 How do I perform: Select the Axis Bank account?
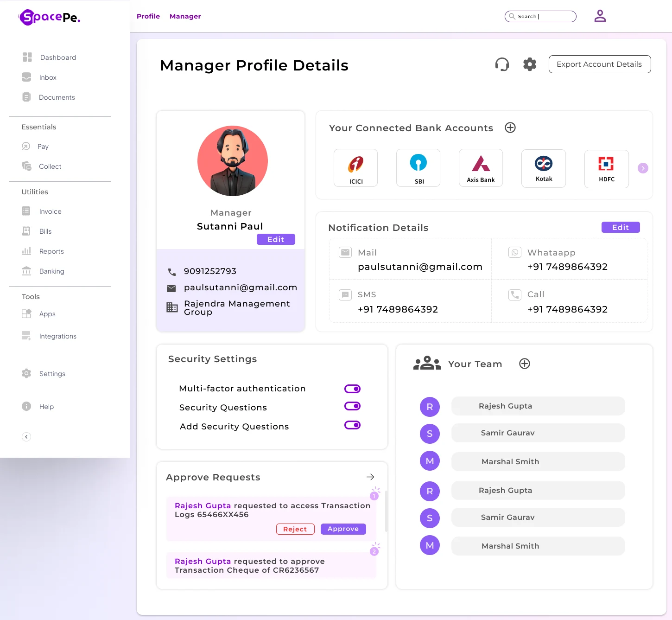click(481, 168)
